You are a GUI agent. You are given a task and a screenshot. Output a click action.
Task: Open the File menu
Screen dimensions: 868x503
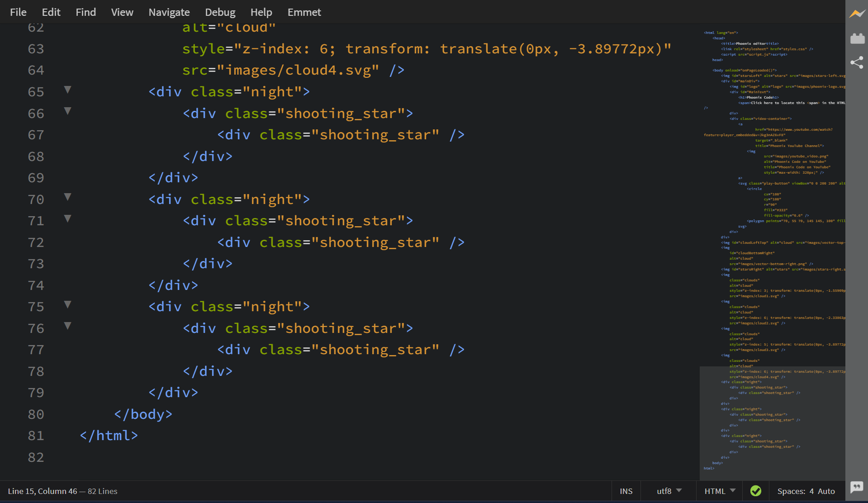18,12
